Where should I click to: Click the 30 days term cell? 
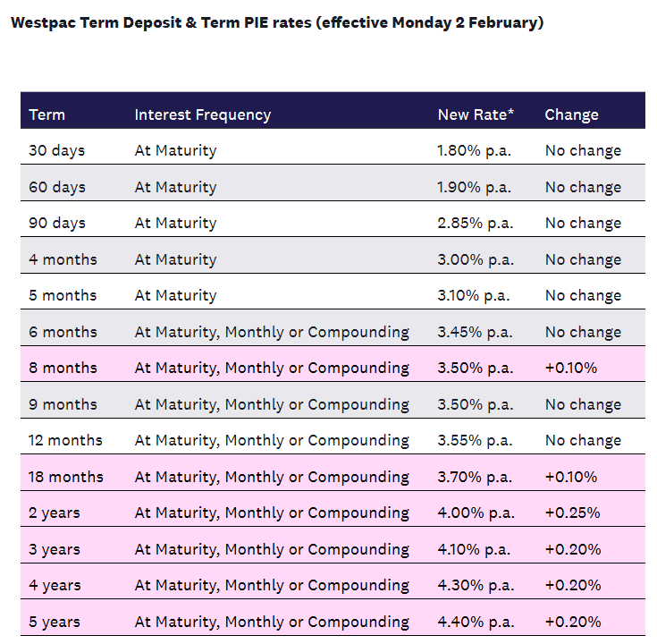[56, 150]
